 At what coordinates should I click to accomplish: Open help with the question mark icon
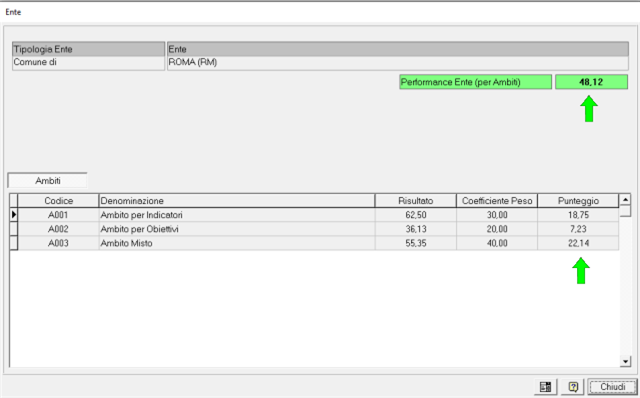pos(573,387)
